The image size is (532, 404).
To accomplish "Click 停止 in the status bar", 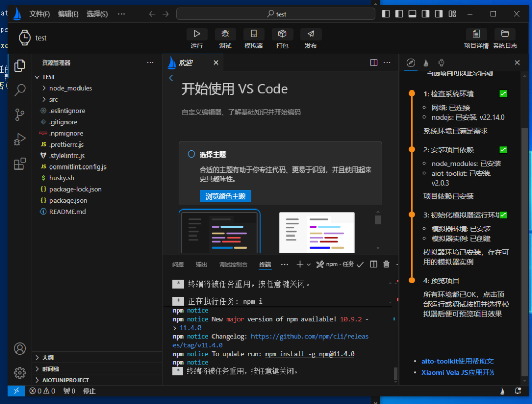I will click(x=89, y=391).
